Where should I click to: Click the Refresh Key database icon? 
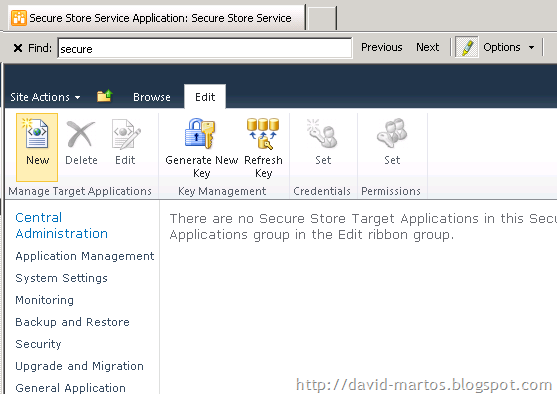tap(263, 133)
